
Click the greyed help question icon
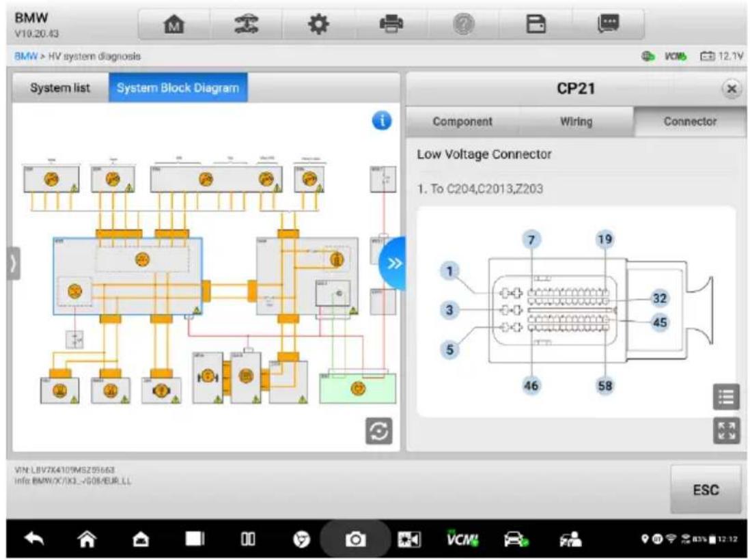463,24
